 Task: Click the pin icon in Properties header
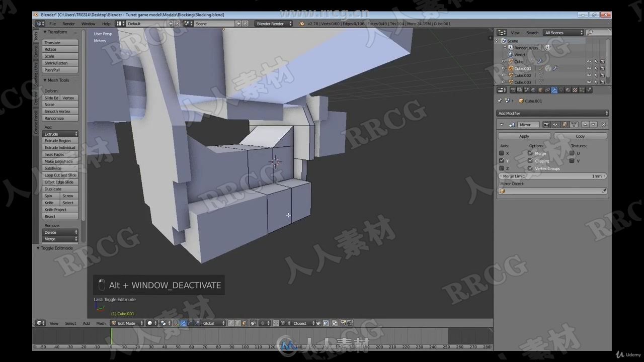click(500, 101)
